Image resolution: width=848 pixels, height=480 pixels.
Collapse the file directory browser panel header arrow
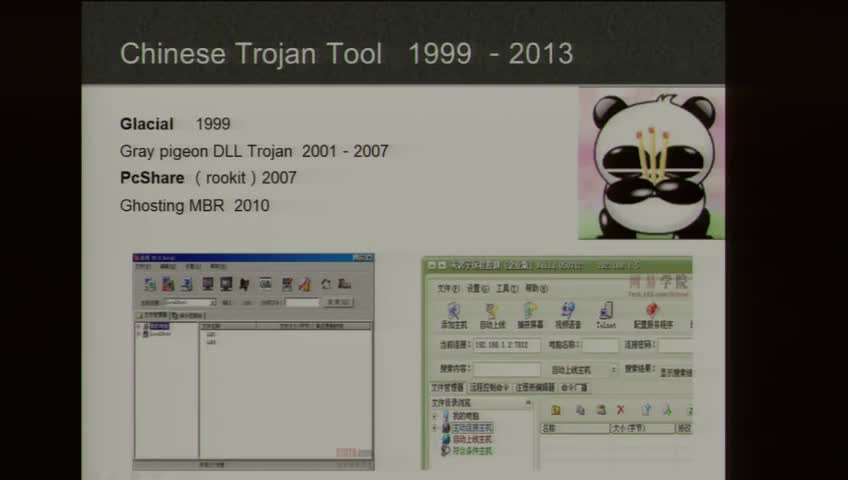tap(528, 403)
